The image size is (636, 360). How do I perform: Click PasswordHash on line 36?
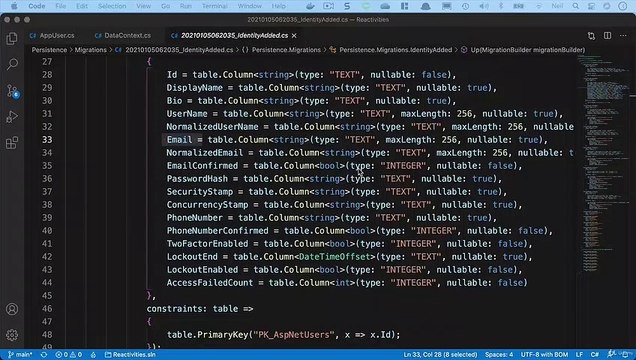click(x=197, y=179)
